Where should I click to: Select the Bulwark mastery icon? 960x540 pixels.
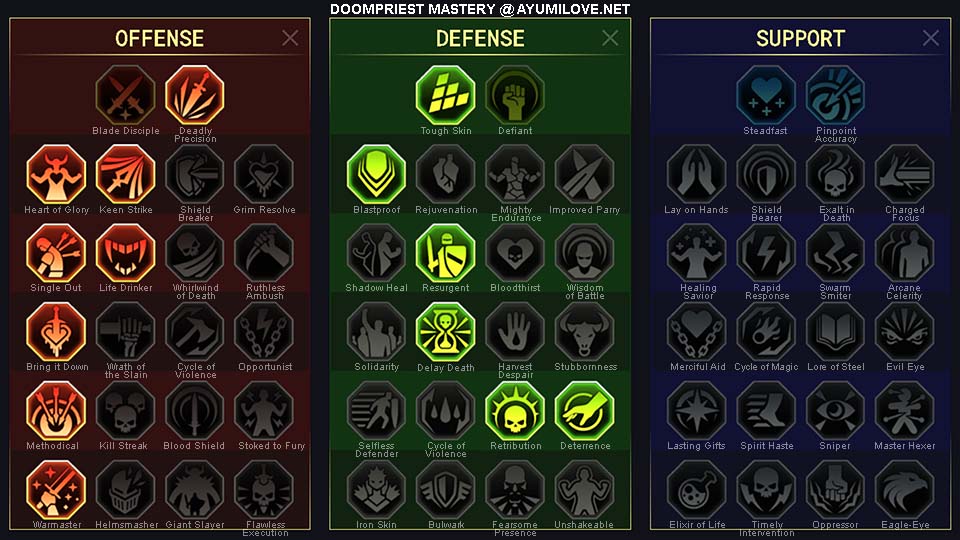[445, 490]
